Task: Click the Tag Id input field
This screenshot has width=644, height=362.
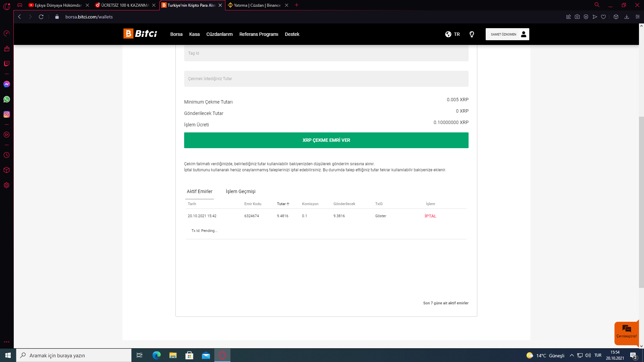Action: pos(326,54)
